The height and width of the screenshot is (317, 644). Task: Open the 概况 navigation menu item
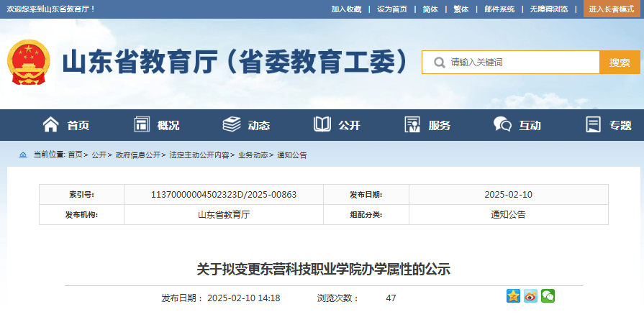click(168, 126)
